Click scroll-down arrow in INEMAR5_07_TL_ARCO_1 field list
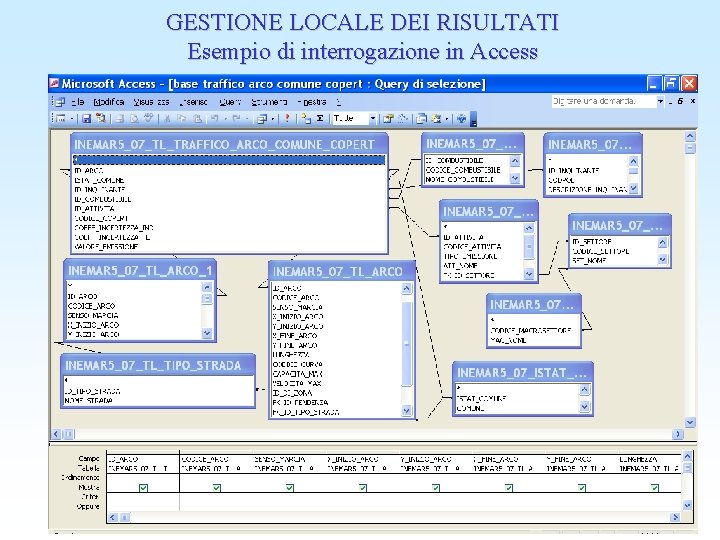Image resolution: width=720 pixels, height=540 pixels. 207,333
